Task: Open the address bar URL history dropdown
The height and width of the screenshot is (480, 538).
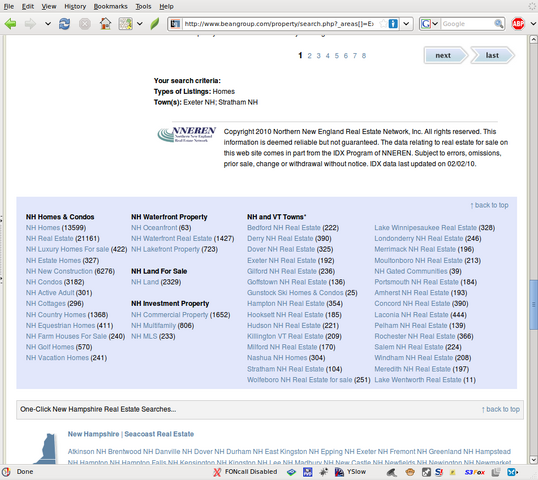Action: tap(406, 24)
